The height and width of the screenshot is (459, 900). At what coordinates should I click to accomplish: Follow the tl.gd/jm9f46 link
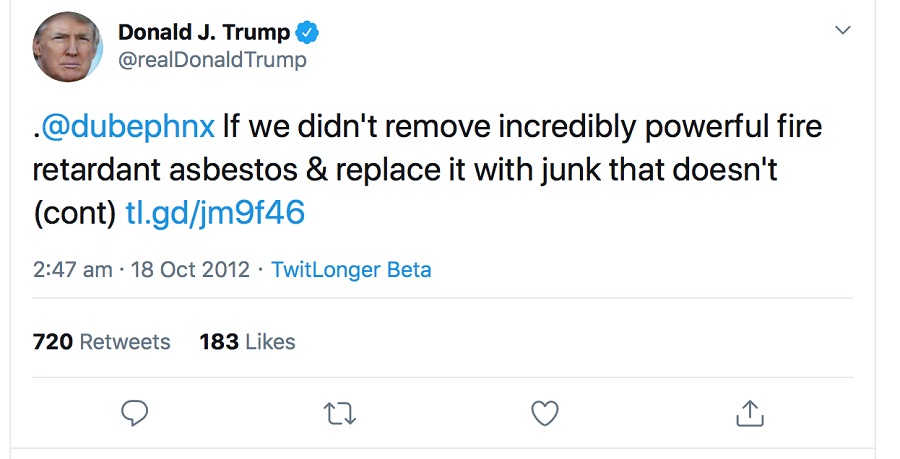(214, 212)
